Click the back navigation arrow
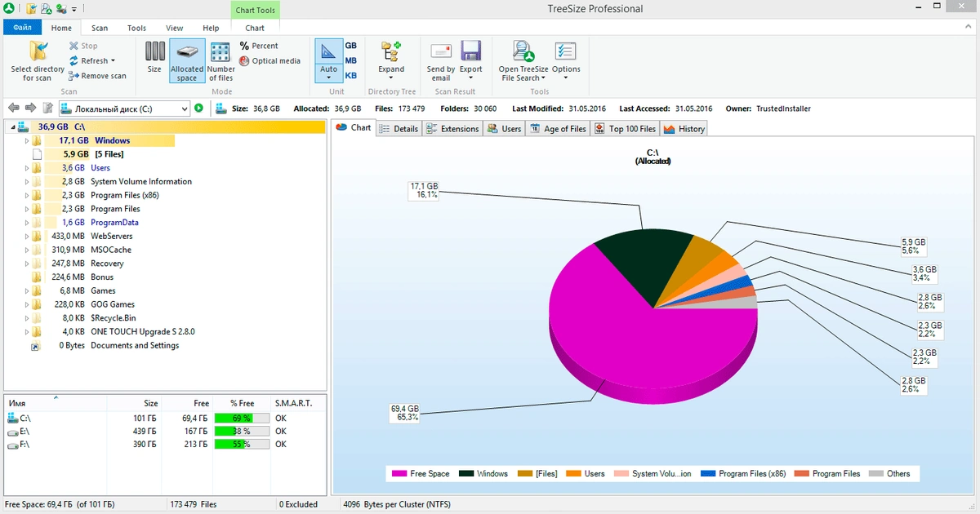This screenshot has width=980, height=514. 14,108
